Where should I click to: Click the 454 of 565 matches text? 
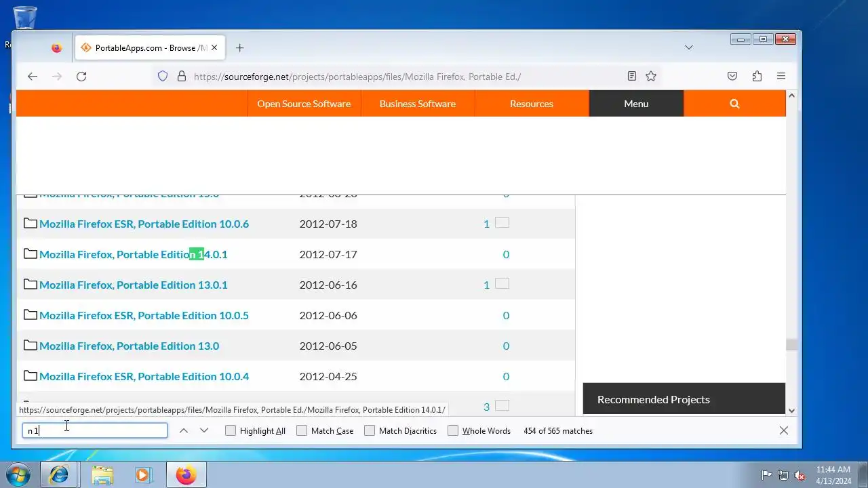pyautogui.click(x=558, y=430)
